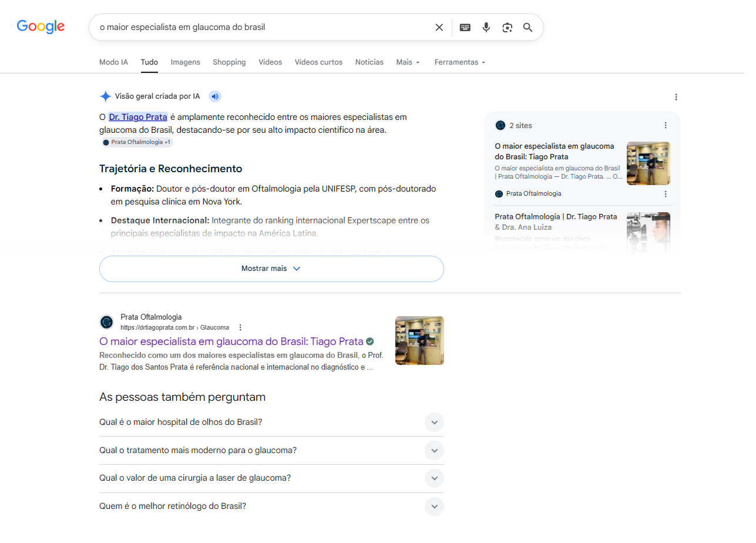Open three-dot menu beside Prata Oftalmologia source card

(666, 193)
